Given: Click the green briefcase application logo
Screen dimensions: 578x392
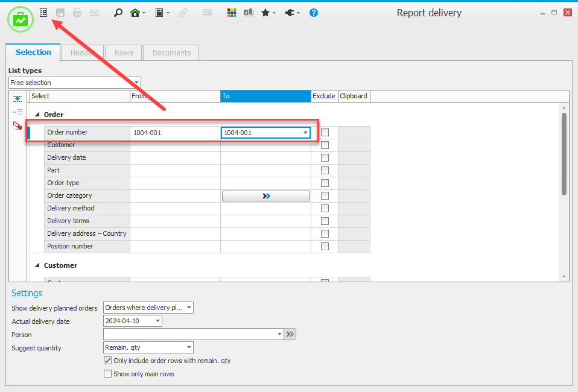Looking at the screenshot, I should 21,19.
